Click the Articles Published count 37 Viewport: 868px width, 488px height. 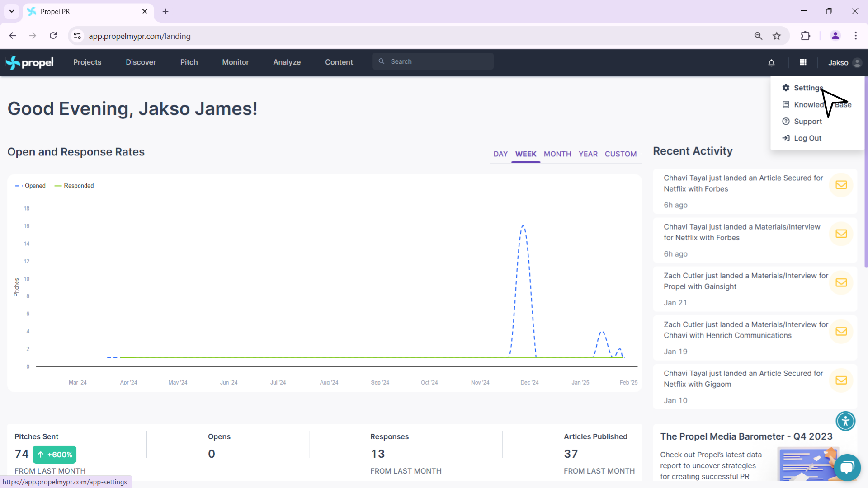point(571,454)
